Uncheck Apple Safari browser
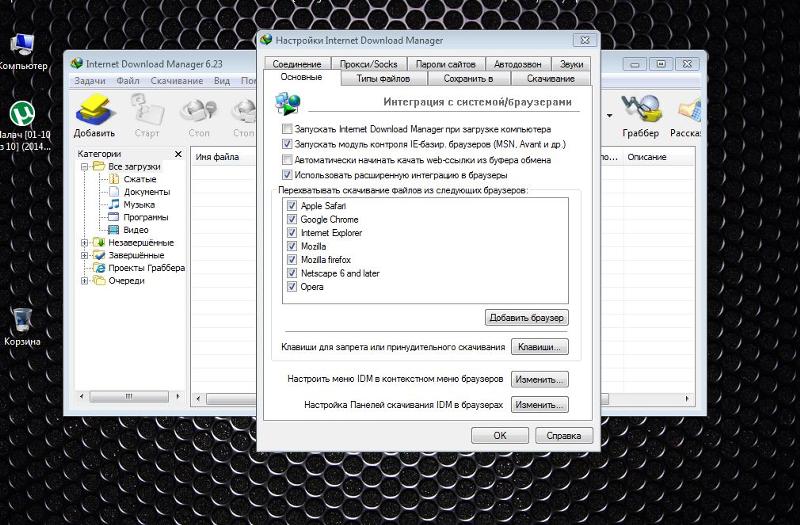 coord(292,205)
